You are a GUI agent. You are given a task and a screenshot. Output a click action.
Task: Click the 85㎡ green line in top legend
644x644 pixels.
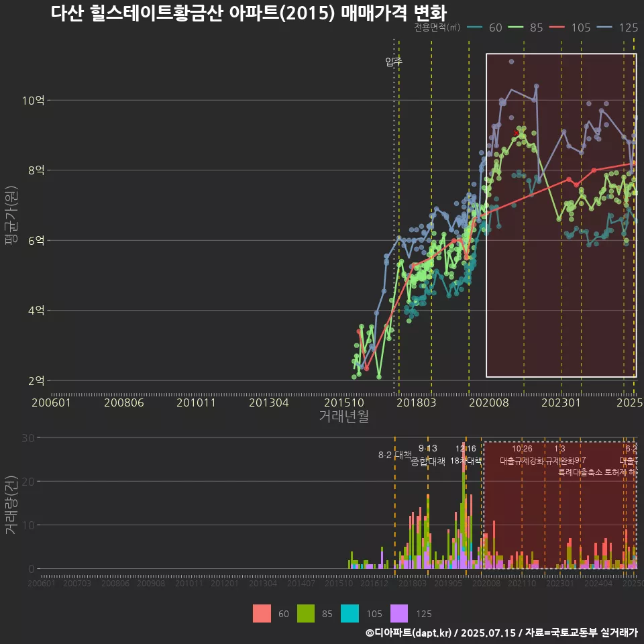pos(516,28)
